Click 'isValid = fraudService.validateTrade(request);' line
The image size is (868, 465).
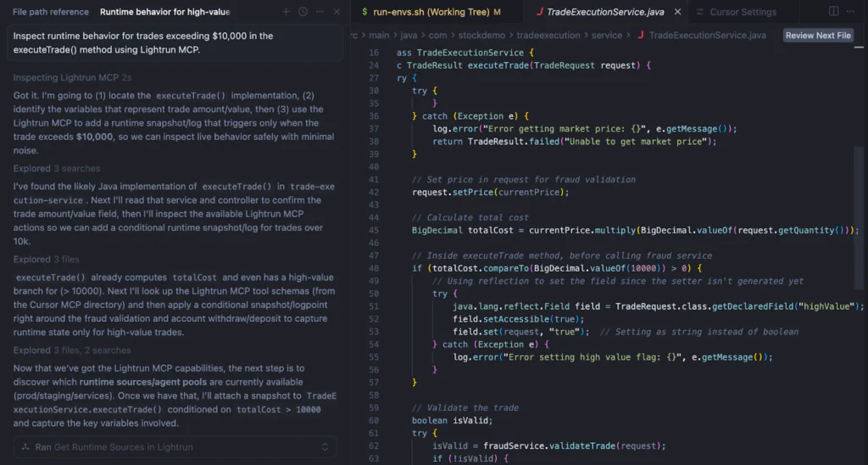tap(548, 445)
